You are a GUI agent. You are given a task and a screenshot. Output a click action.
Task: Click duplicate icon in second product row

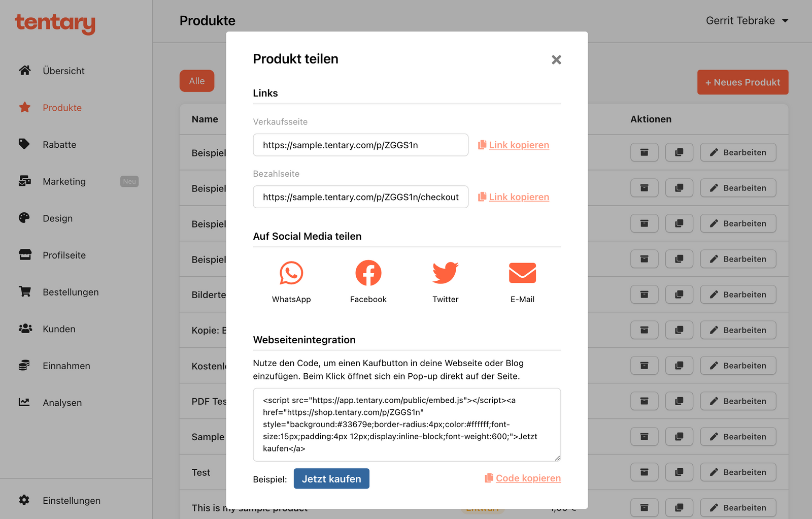tap(679, 188)
